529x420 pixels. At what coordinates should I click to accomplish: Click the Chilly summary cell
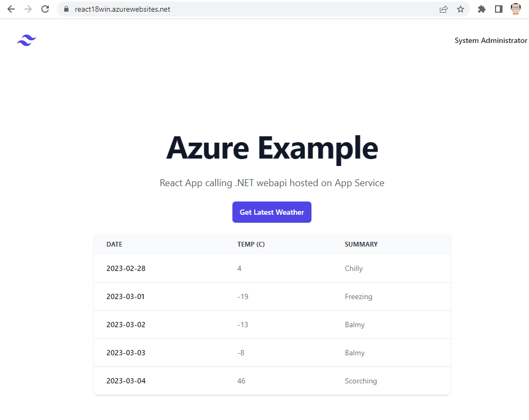click(x=353, y=268)
